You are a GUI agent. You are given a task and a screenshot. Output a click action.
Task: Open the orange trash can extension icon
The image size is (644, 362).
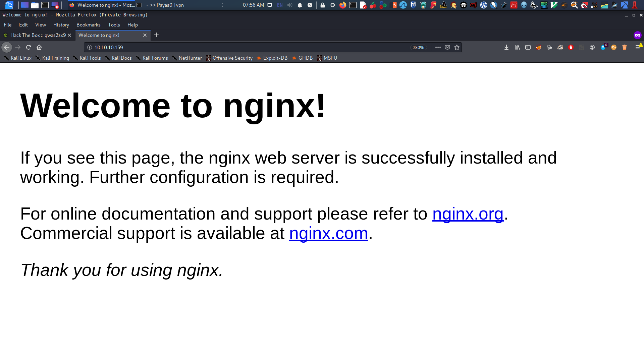(625, 47)
